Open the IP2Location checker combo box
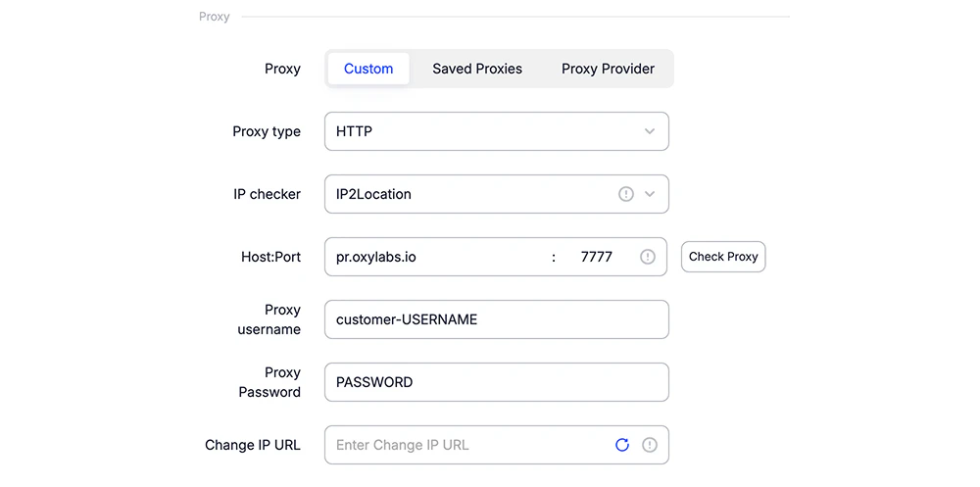The height and width of the screenshot is (487, 980). [x=496, y=194]
